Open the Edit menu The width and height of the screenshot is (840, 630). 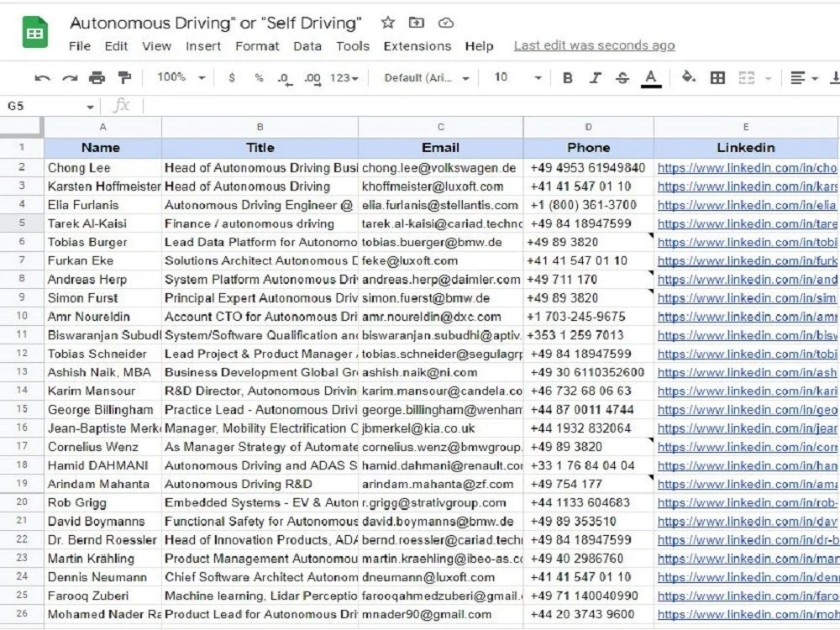116,46
